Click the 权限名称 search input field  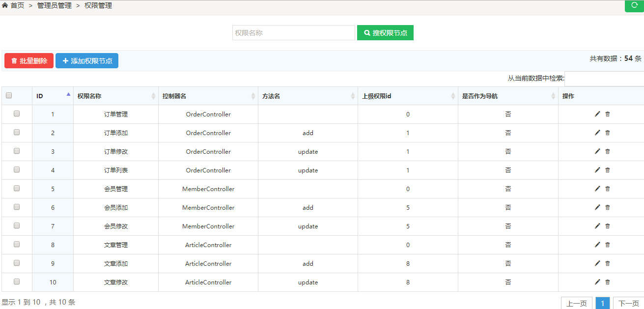click(293, 33)
